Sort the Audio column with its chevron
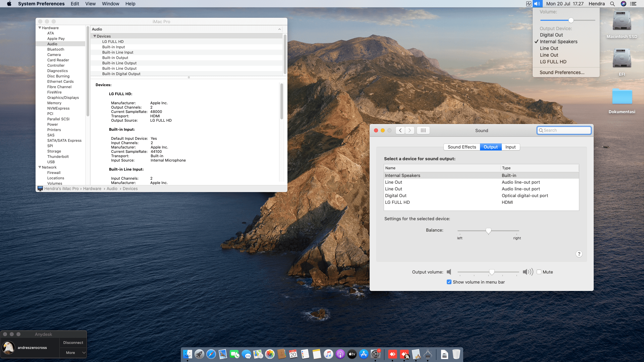The height and width of the screenshot is (362, 644). [279, 29]
